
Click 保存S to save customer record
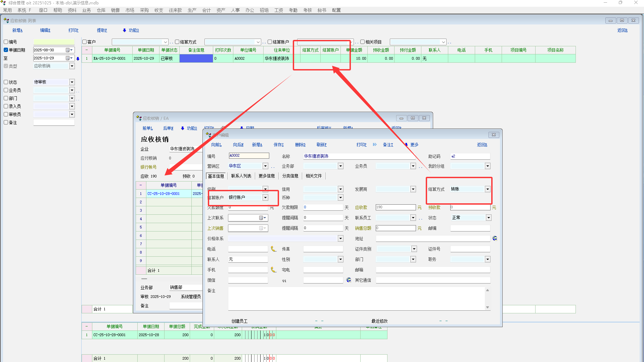pos(278,145)
